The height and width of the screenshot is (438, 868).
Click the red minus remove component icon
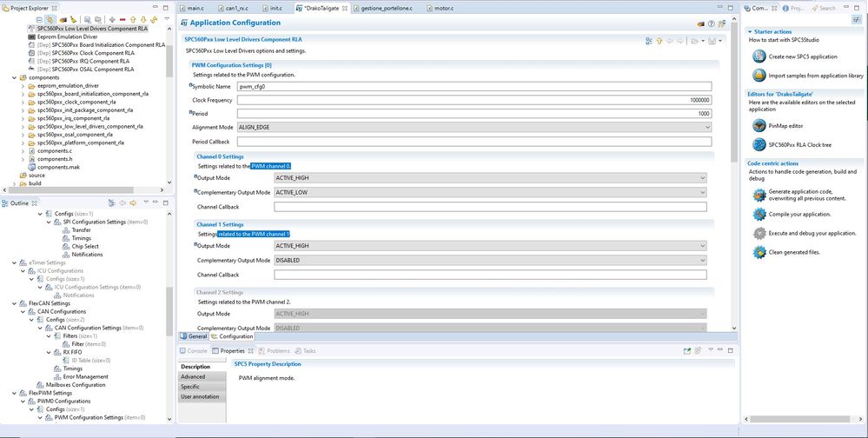pos(123,19)
